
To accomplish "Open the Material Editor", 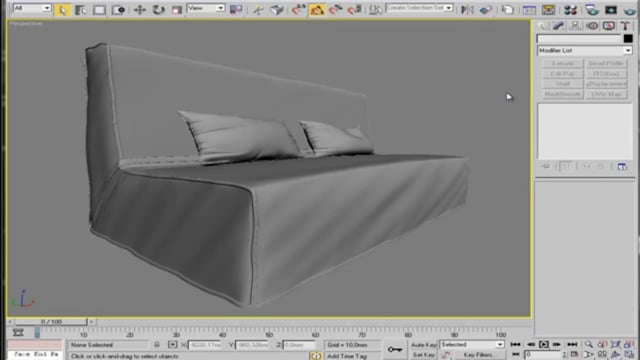I will pos(570,9).
